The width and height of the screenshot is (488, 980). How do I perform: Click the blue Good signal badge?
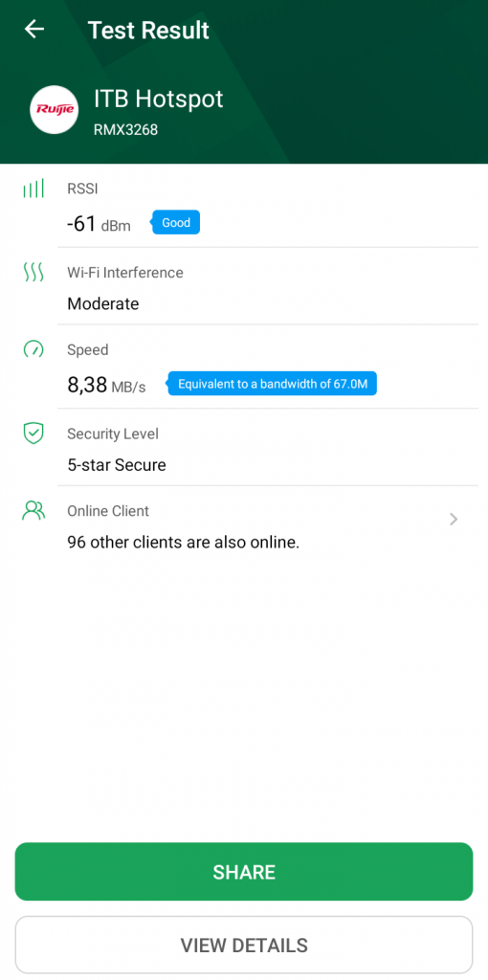(175, 222)
